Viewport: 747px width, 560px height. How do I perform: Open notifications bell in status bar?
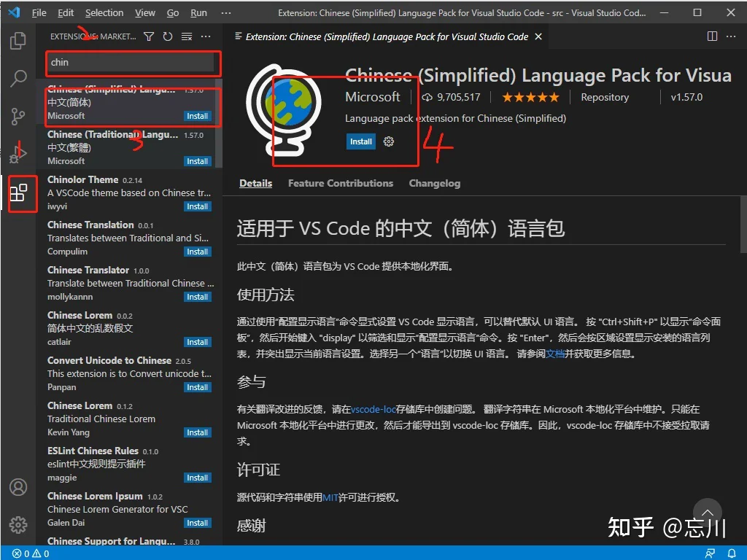(x=732, y=553)
